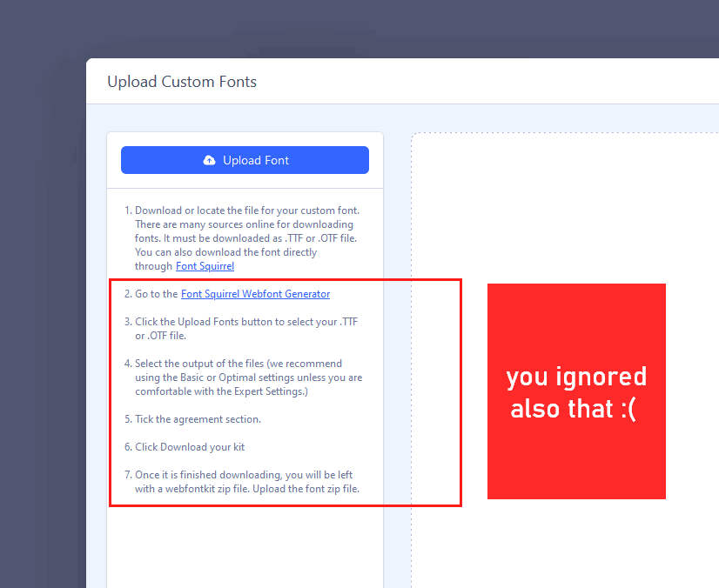
Task: Click 'Click the Upload Fonts button' step
Action: pos(242,329)
